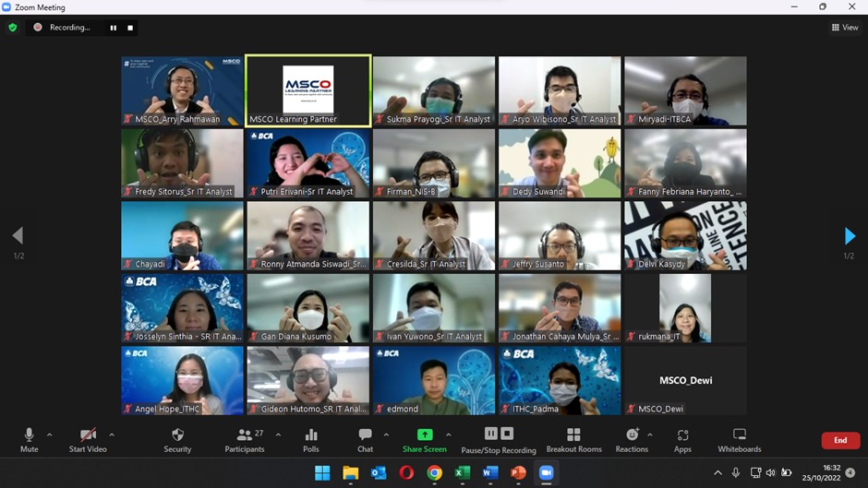Open the Polls panel
Image resolution: width=868 pixels, height=488 pixels.
tap(311, 440)
